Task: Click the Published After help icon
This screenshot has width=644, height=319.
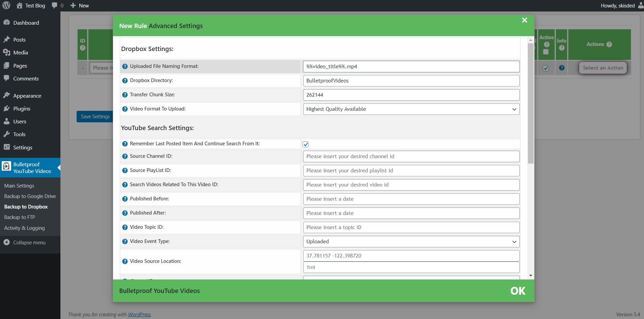Action: pyautogui.click(x=125, y=213)
